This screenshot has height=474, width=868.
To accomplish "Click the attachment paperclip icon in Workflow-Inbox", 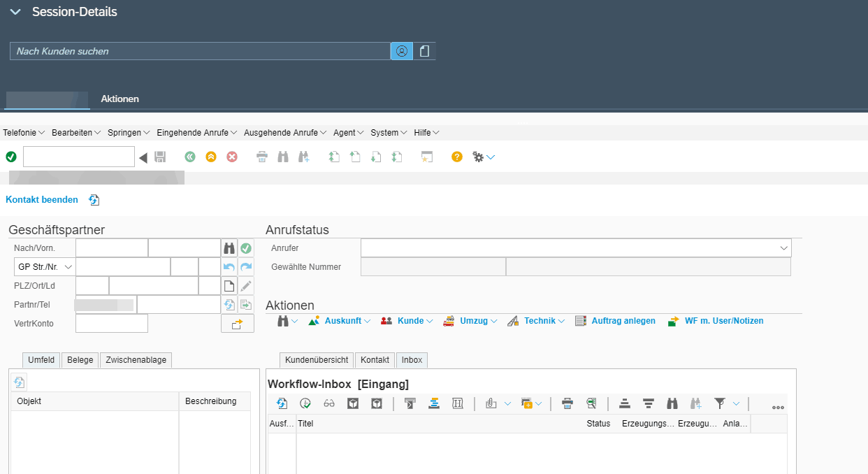I will pyautogui.click(x=491, y=403).
